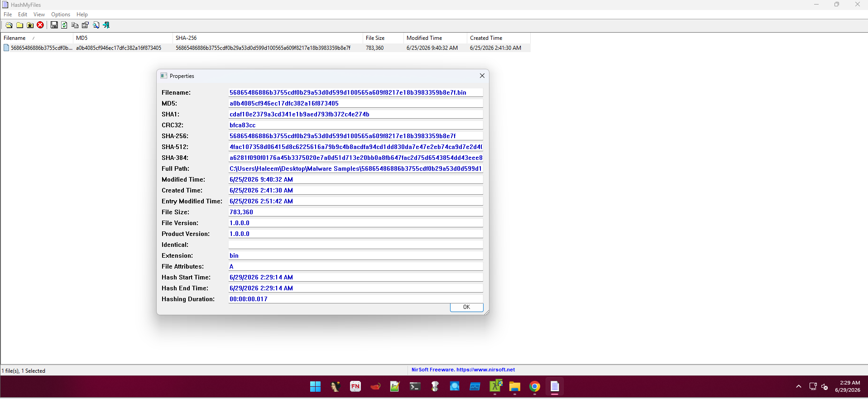This screenshot has width=868, height=399.
Task: Click the Refresh toolbar icon with green arrows
Action: click(x=64, y=25)
